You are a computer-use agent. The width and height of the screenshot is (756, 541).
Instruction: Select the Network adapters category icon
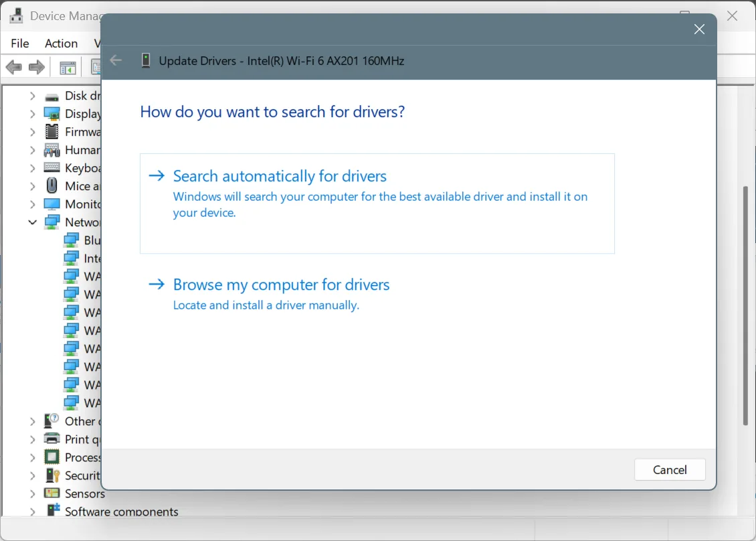tap(52, 222)
